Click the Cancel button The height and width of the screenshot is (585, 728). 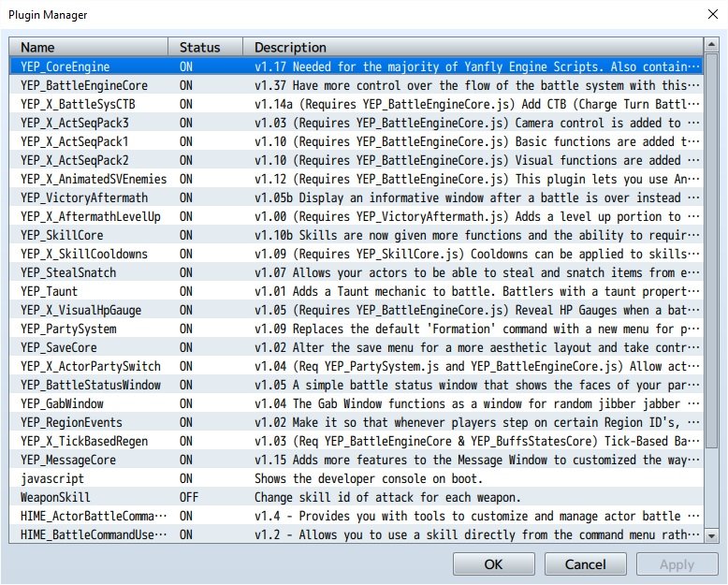click(x=585, y=564)
